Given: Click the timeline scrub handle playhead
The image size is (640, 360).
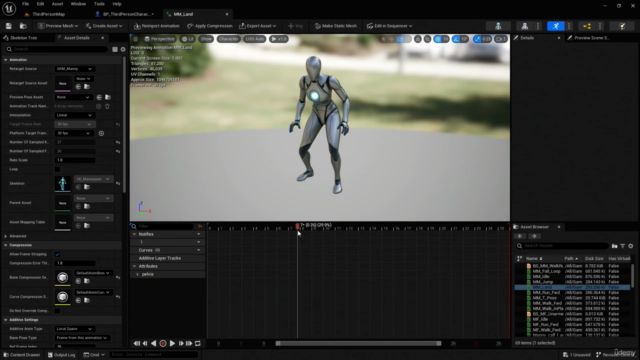Looking at the screenshot, I should coord(298,226).
